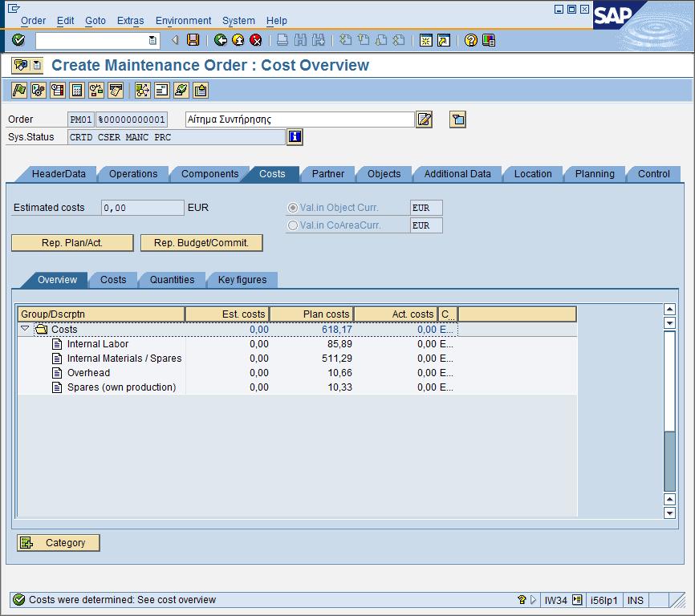
Task: Click the First Page icon
Action: tap(345, 40)
